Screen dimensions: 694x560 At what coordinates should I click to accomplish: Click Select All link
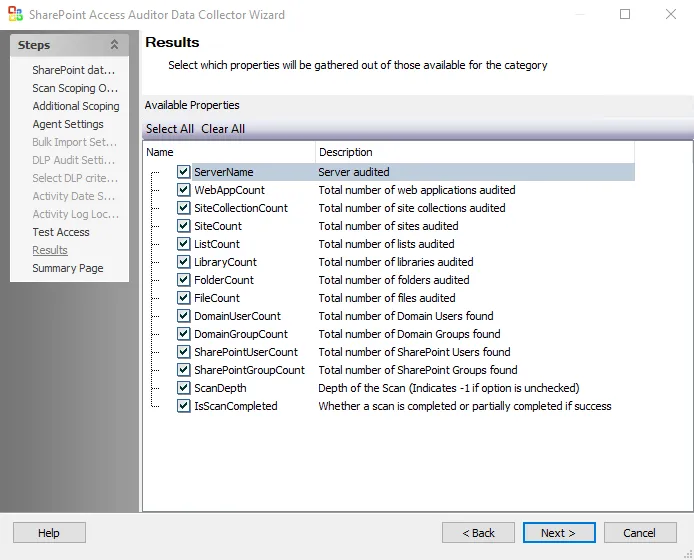(170, 129)
